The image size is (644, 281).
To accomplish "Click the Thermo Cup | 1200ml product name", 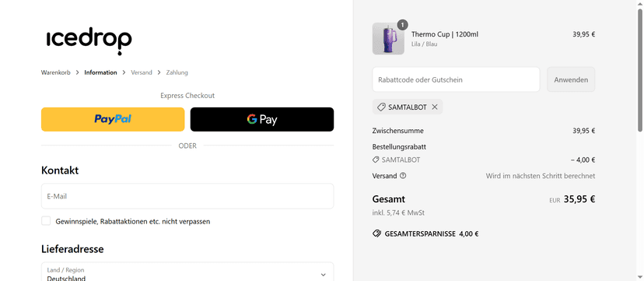I will (x=445, y=34).
